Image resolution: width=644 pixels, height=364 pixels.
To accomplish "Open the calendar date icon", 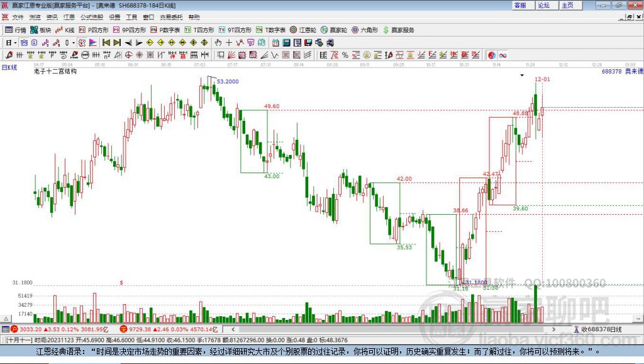I will click(x=275, y=42).
